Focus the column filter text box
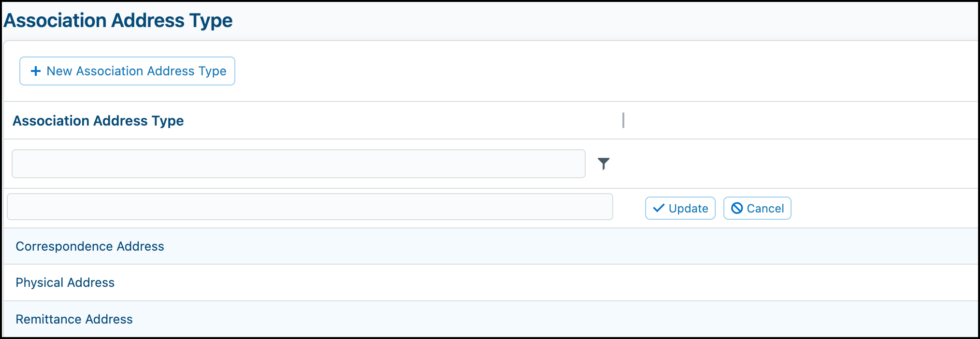 click(299, 164)
